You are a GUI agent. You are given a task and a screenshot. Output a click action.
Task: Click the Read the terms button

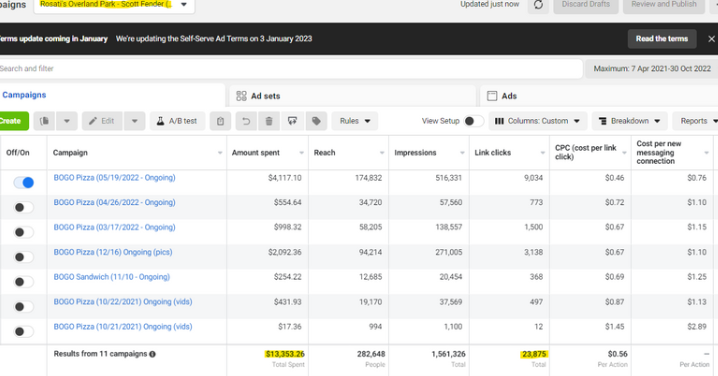[662, 39]
